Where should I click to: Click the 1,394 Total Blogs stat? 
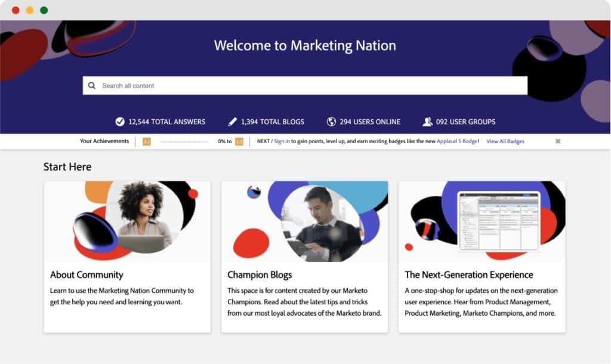(x=266, y=122)
